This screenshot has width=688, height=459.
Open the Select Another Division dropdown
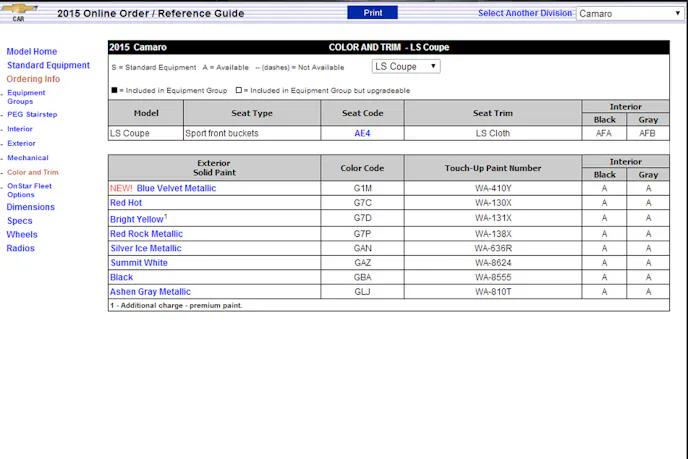click(x=630, y=13)
